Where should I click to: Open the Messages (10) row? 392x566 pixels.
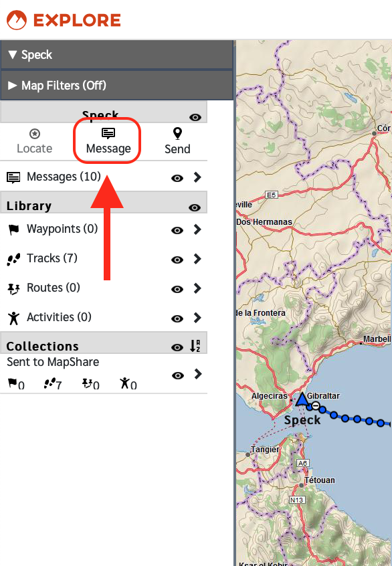coord(104,177)
